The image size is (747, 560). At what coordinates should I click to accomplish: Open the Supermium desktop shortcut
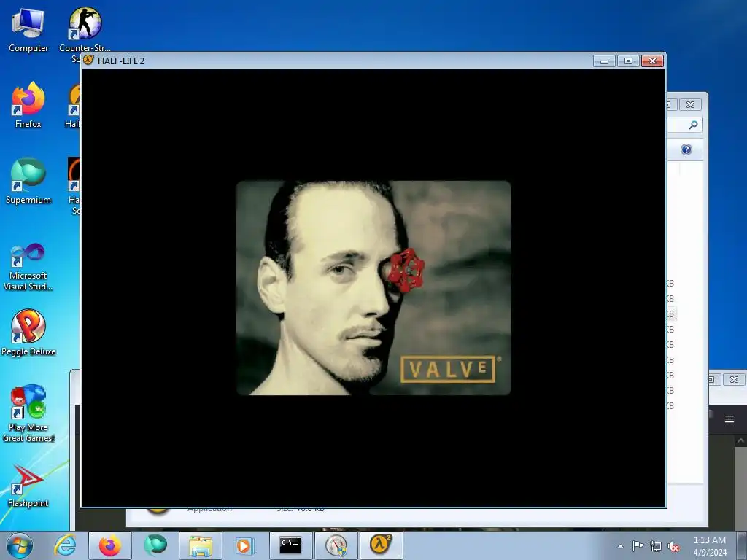[28, 181]
